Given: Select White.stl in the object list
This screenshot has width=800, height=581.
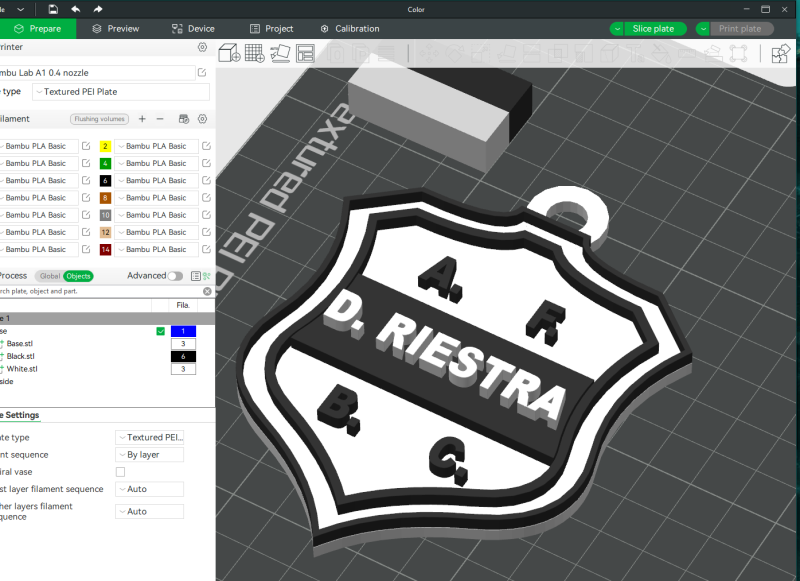Looking at the screenshot, I should pos(22,369).
